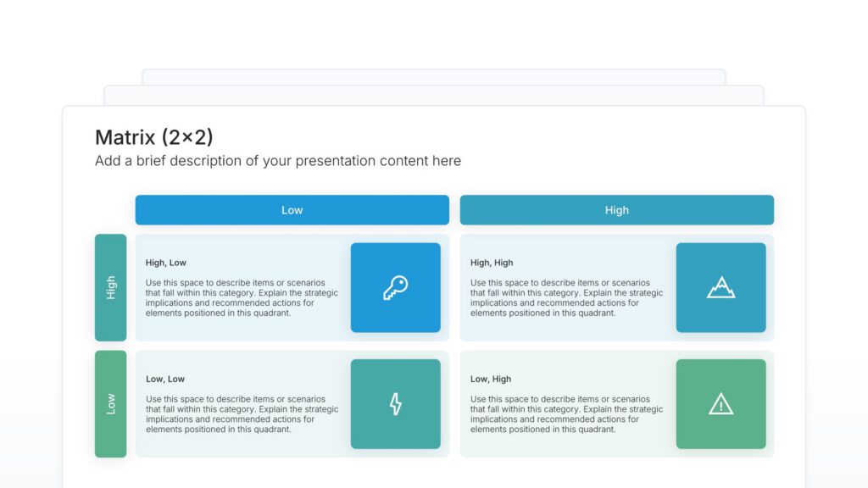Select the Matrix (2×2) slide title
868x488 pixels.
(x=153, y=137)
